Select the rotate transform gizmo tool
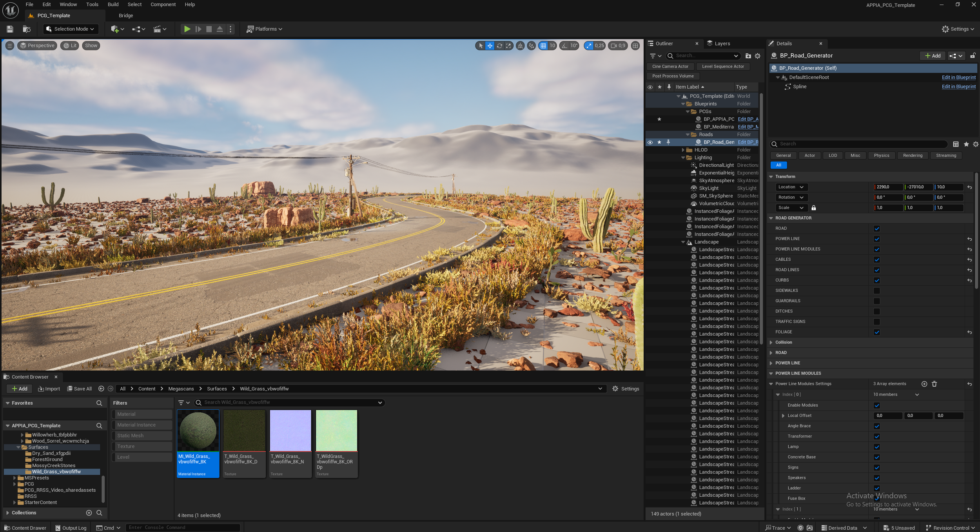Image resolution: width=980 pixels, height=532 pixels. click(x=499, y=46)
